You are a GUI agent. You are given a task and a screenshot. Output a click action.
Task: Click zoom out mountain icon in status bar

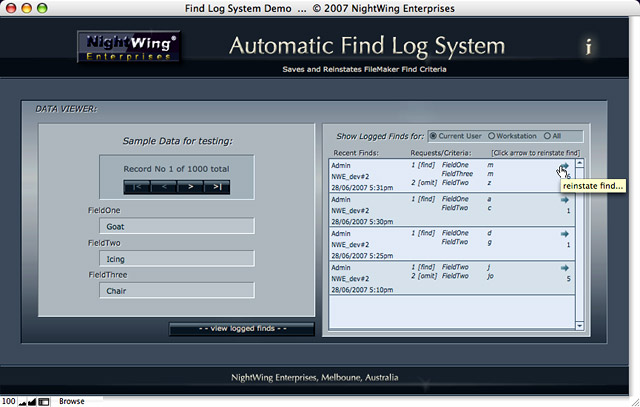[22, 402]
